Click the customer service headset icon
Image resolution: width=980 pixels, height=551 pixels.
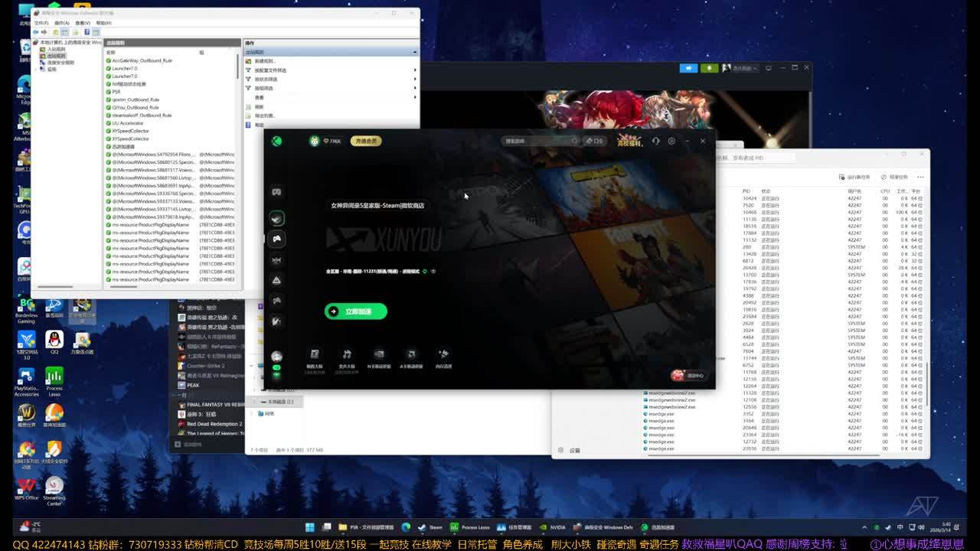655,141
